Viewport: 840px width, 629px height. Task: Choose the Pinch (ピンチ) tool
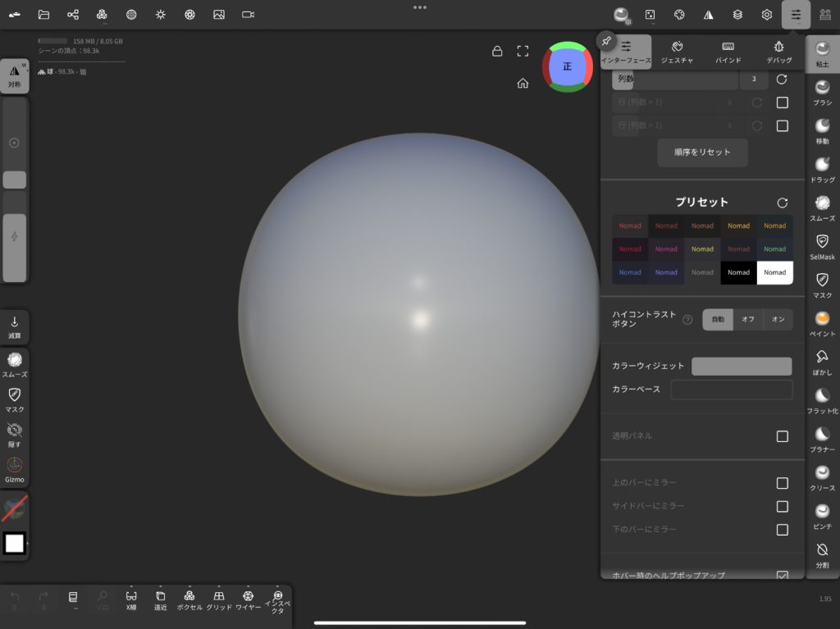click(x=822, y=515)
